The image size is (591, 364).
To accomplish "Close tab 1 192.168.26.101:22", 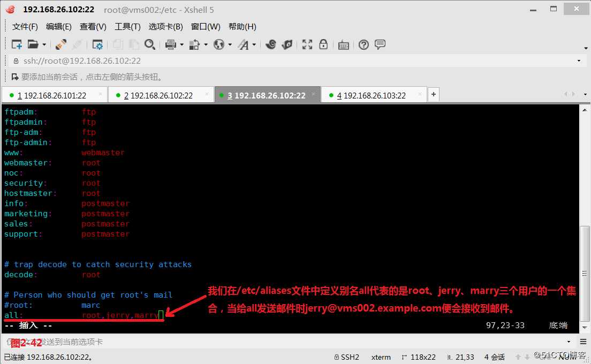I will point(101,94).
